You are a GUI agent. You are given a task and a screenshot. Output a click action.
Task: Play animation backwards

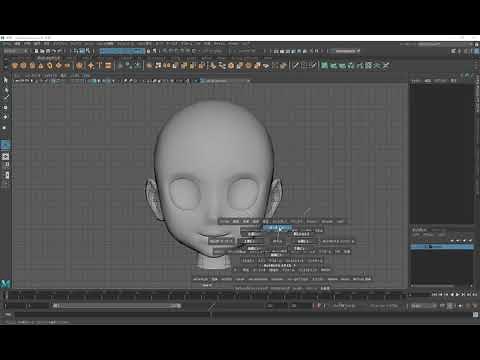tap(452, 295)
